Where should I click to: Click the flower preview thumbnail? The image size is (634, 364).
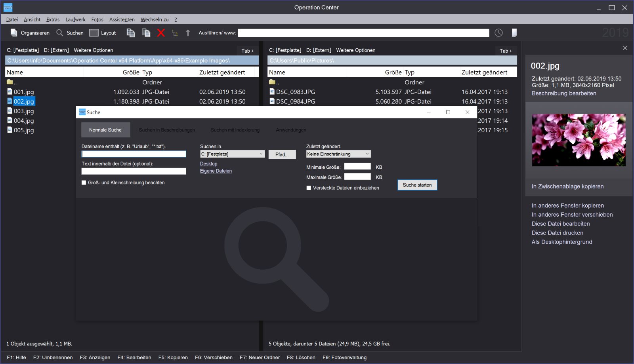(579, 140)
